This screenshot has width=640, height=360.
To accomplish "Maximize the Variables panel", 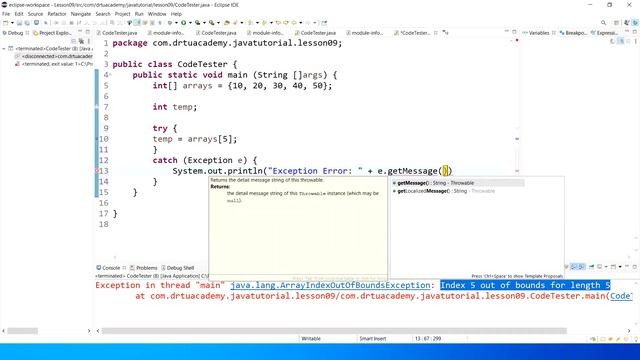I will (x=635, y=32).
